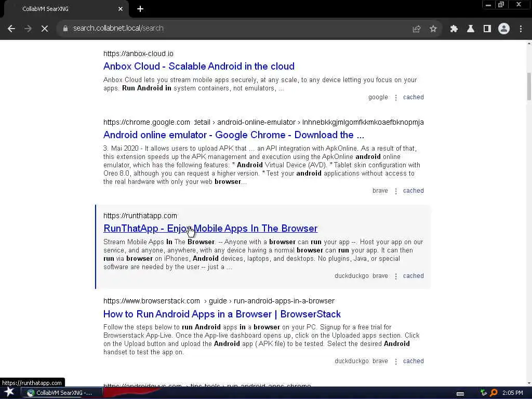532x399 pixels.
Task: Click the network tray icon
Action: 484,393
